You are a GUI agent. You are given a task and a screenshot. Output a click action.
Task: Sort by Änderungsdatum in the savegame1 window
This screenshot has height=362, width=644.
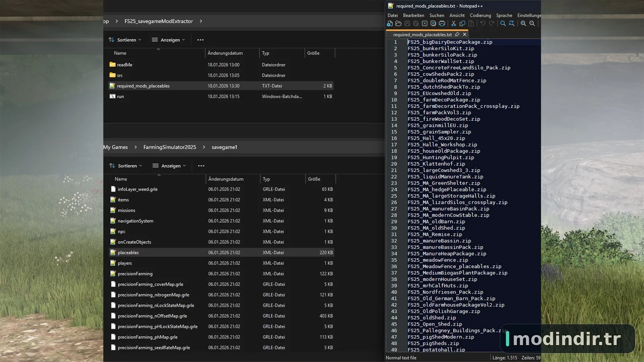[226, 179]
